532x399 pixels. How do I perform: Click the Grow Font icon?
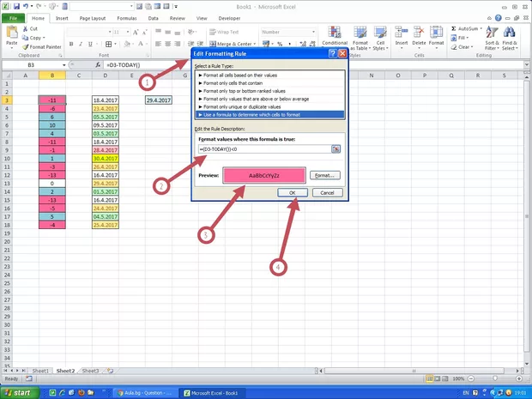point(136,33)
